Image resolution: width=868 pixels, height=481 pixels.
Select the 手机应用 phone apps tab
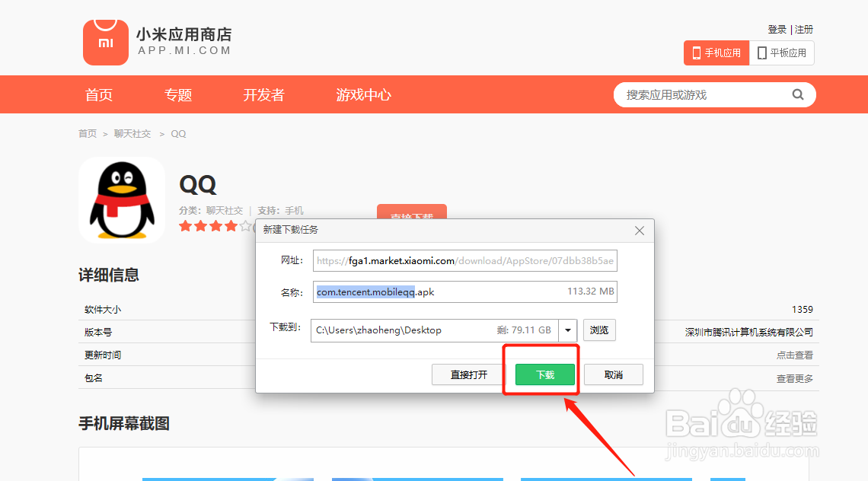[x=716, y=53]
